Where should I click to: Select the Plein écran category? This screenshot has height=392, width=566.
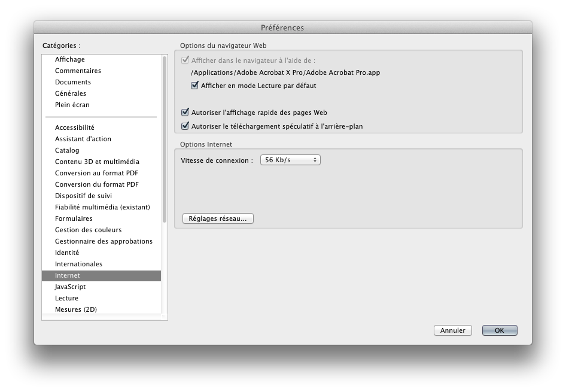coord(101,105)
